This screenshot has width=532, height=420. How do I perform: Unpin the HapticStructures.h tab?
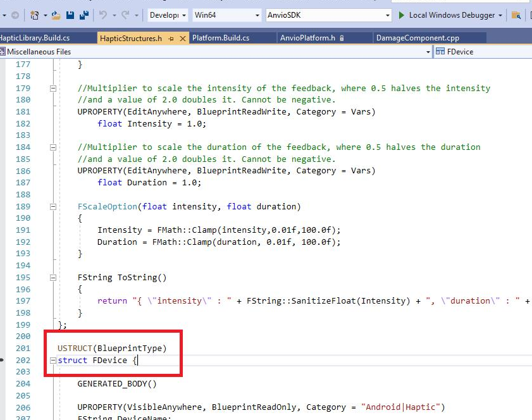[x=171, y=38]
